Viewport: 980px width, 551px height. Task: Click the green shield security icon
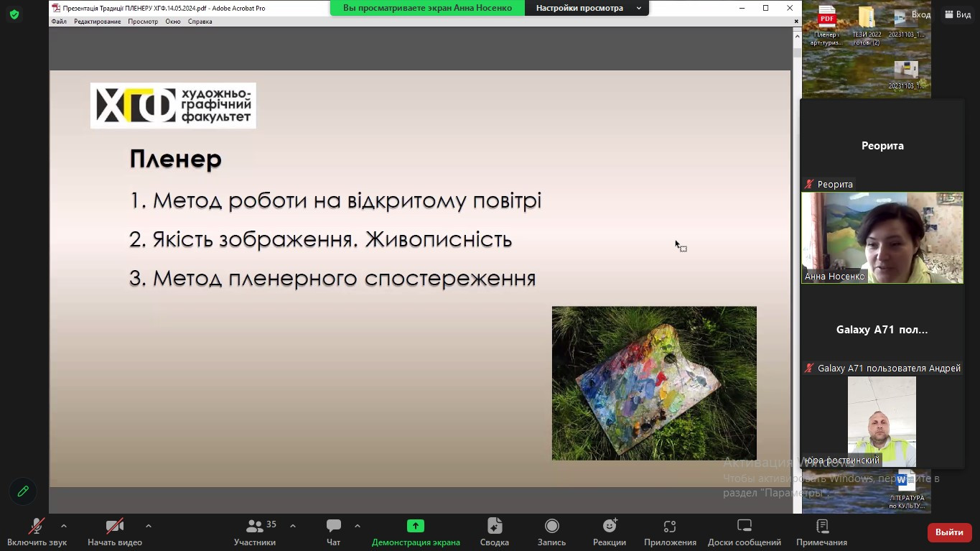coord(14,14)
